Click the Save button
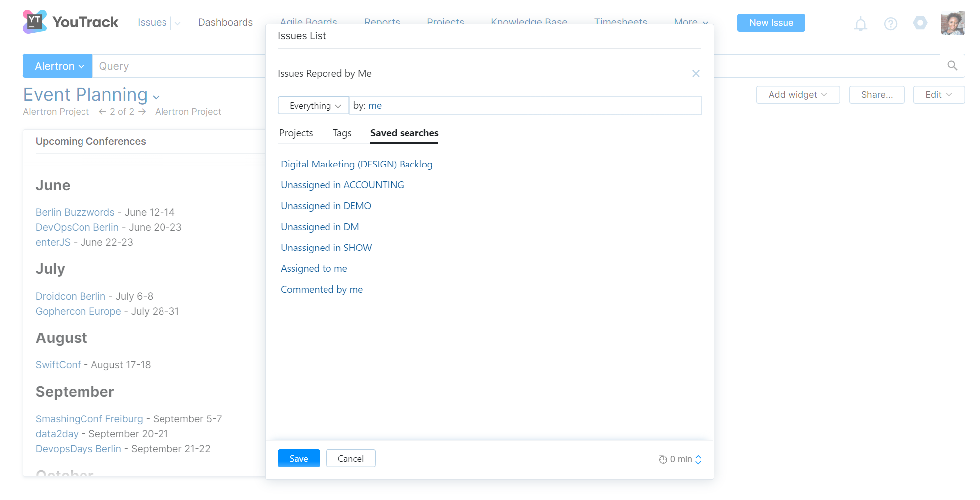The width and height of the screenshot is (980, 500). [x=299, y=458]
